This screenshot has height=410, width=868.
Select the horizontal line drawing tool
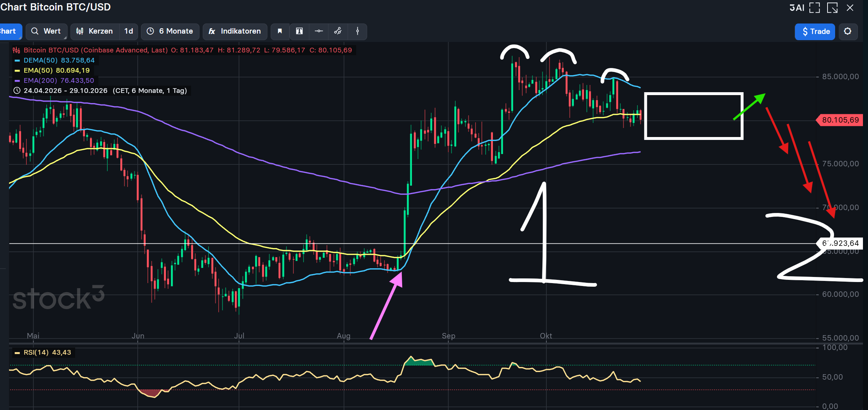(319, 31)
